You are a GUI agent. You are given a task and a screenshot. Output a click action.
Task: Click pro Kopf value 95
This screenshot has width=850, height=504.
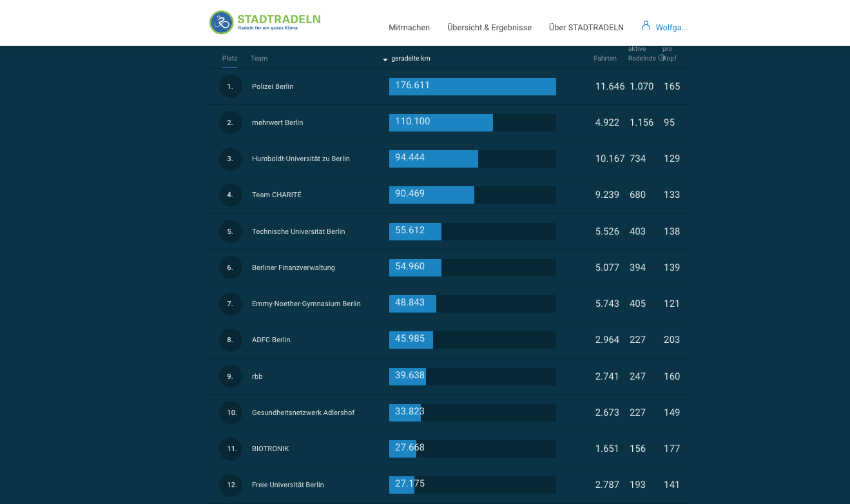coord(670,122)
